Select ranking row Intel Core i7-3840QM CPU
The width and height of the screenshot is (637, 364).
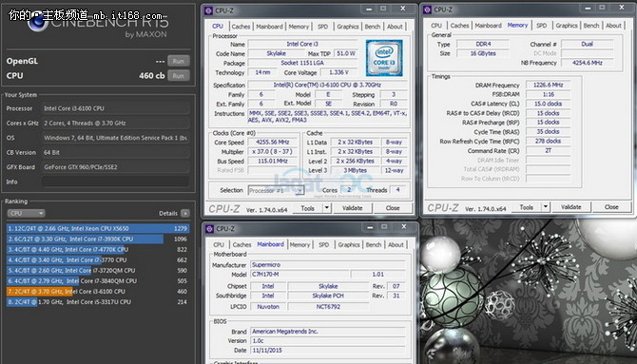coord(98,280)
